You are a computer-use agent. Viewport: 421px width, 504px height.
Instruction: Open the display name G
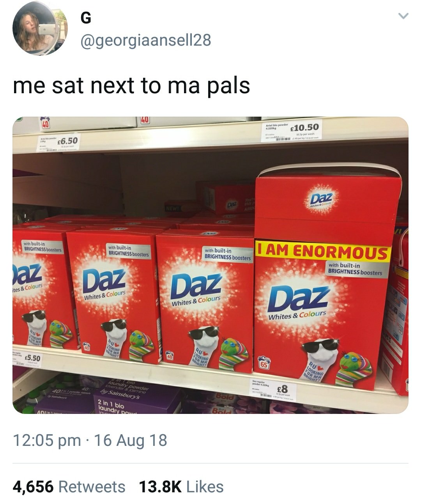click(85, 18)
